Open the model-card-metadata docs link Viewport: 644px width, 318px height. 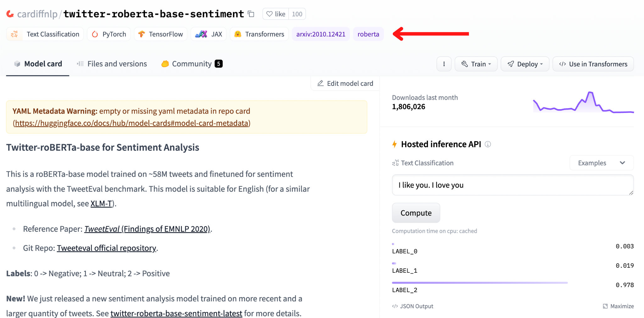click(x=131, y=123)
